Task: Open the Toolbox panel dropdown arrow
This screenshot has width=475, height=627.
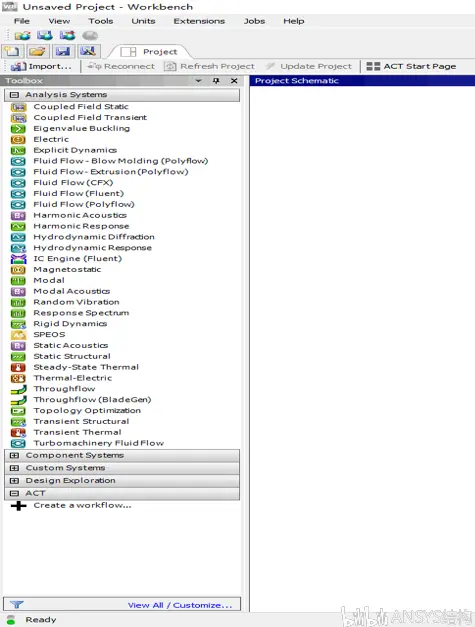Action: (x=198, y=81)
